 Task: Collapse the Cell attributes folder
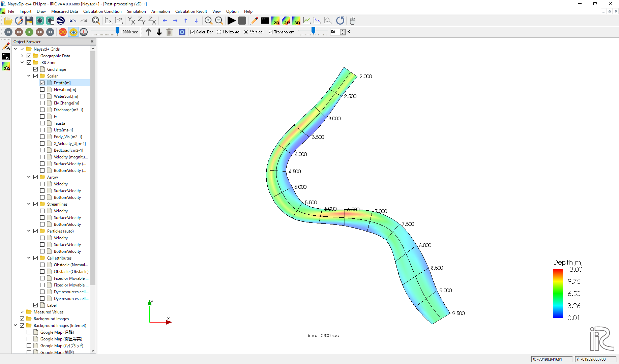[x=29, y=258]
